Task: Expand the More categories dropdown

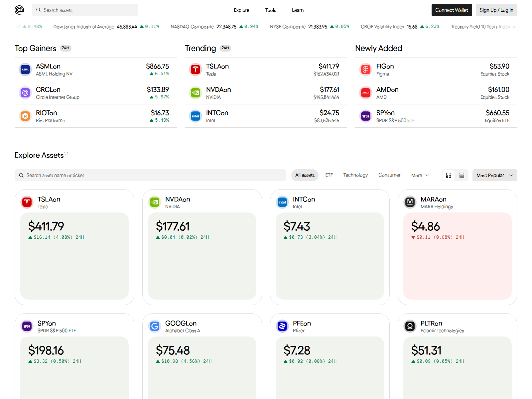Action: point(420,175)
